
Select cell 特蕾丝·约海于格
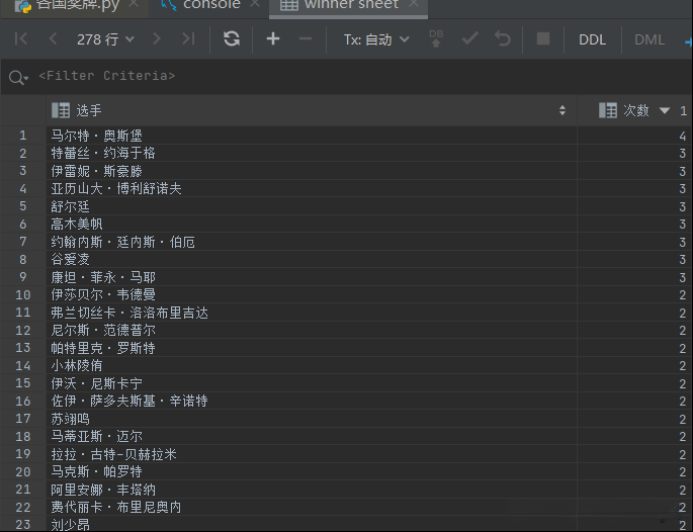[x=312, y=153]
